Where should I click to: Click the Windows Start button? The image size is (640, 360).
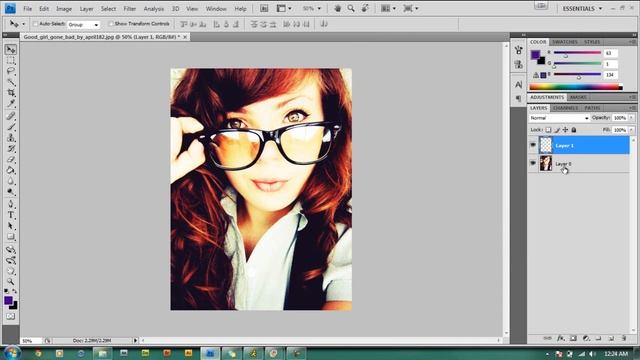point(11,352)
